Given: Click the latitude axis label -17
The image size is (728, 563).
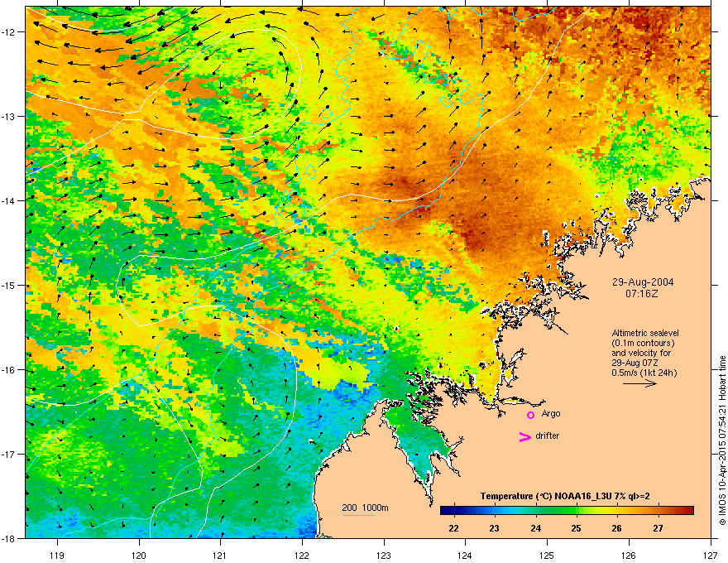Looking at the screenshot, I should (9, 454).
